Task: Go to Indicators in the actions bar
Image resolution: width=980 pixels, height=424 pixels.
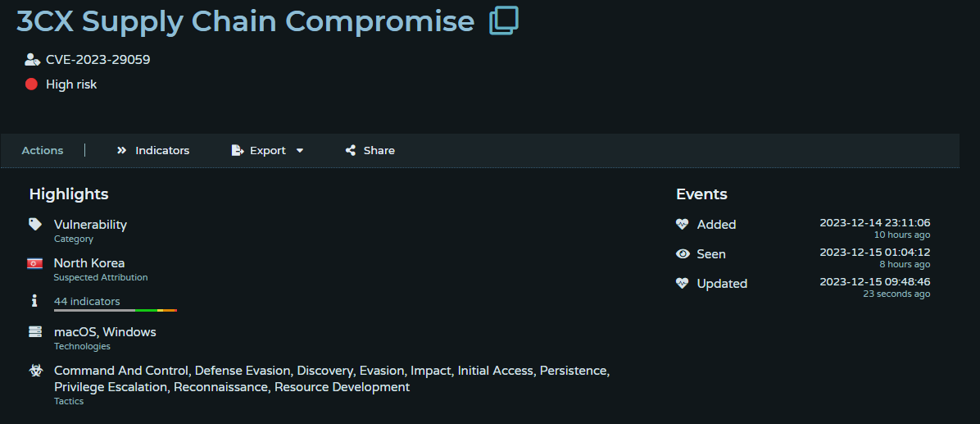Action: [x=153, y=150]
